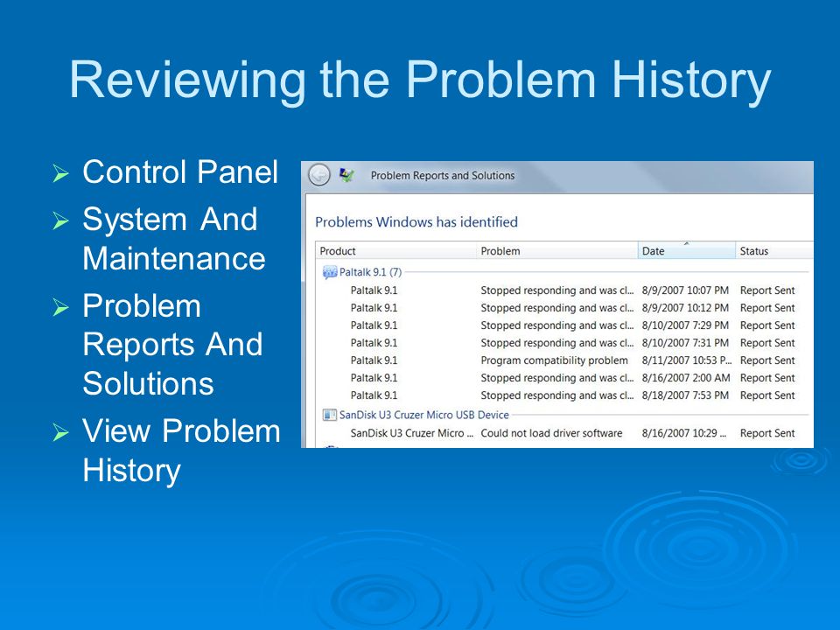Screen dimensions: 840x630
Task: Click the SanDisk U3 Cruzer group device icon
Action: pos(330,415)
